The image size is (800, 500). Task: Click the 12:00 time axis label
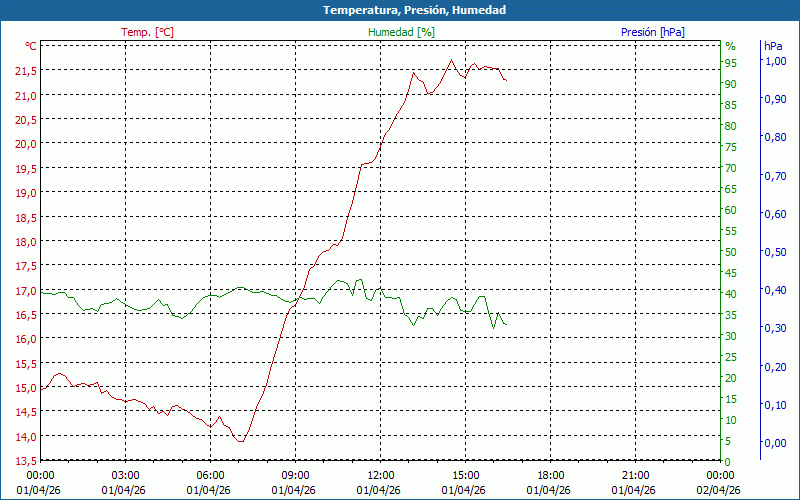point(381,476)
